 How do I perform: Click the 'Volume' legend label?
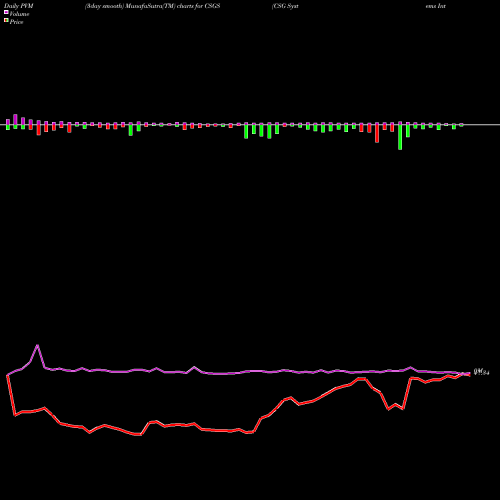[x=19, y=14]
